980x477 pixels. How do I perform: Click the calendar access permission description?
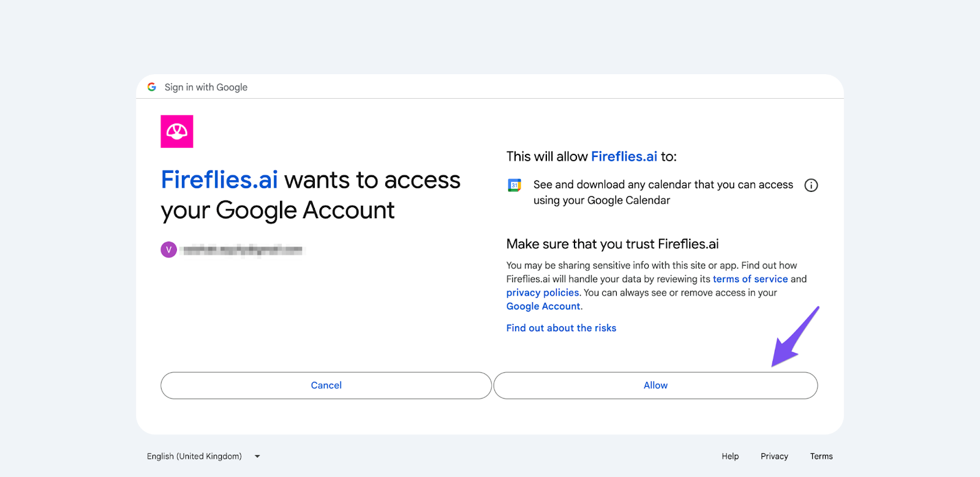point(663,192)
